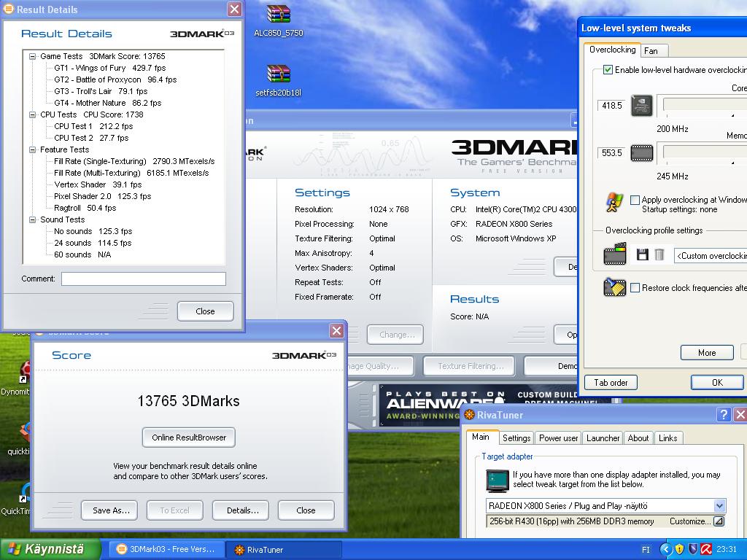Collapse the CPU Tests tree node
This screenshot has height=560, width=747.
(32, 114)
